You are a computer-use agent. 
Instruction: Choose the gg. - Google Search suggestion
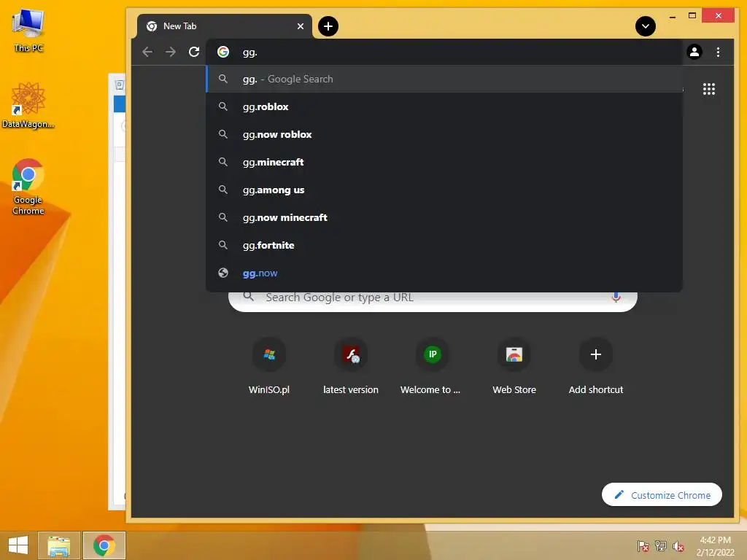pos(444,79)
